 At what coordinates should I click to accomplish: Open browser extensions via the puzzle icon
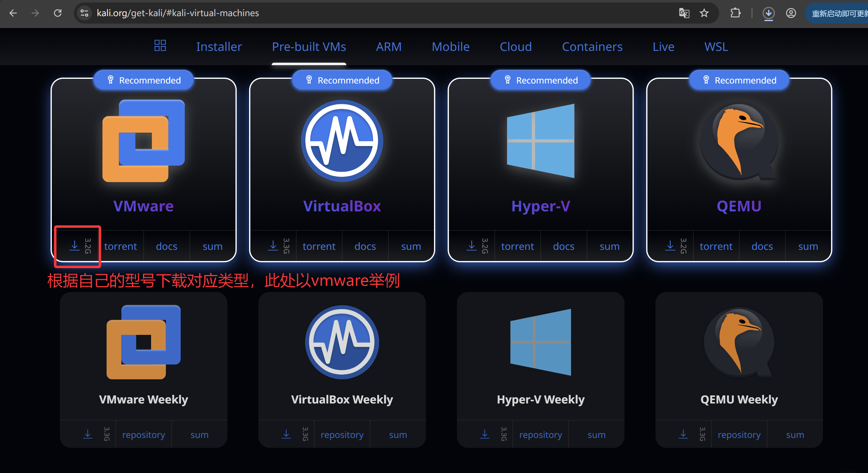tap(736, 13)
